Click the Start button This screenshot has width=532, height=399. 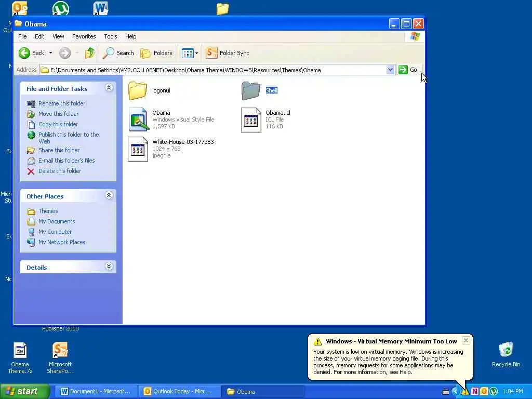[25, 392]
